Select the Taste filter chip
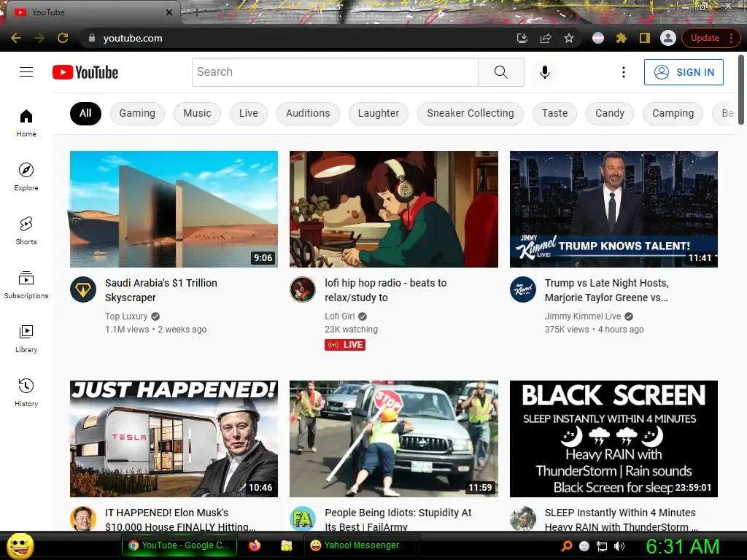 coord(554,113)
